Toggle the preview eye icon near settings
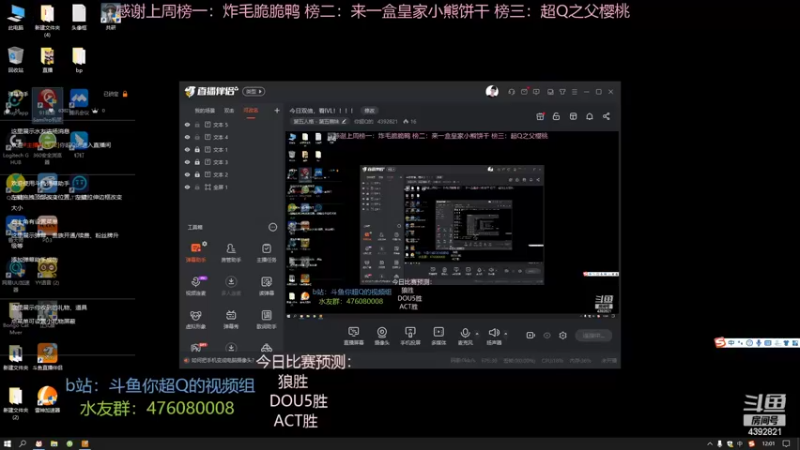800x450 pixels. [547, 335]
